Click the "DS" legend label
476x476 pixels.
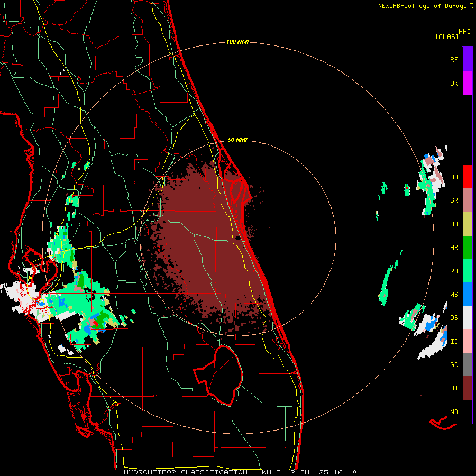point(454,318)
